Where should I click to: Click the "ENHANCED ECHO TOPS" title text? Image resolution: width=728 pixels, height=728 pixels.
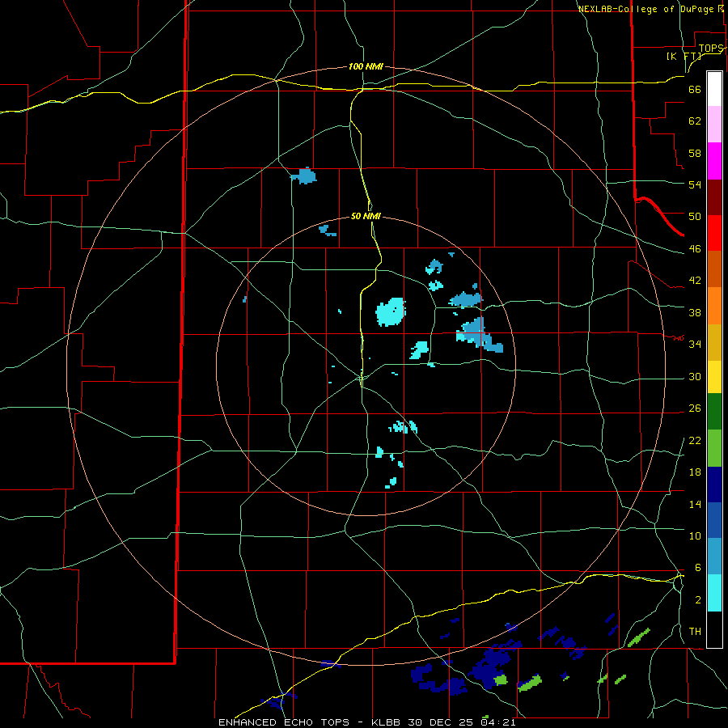pos(284,722)
